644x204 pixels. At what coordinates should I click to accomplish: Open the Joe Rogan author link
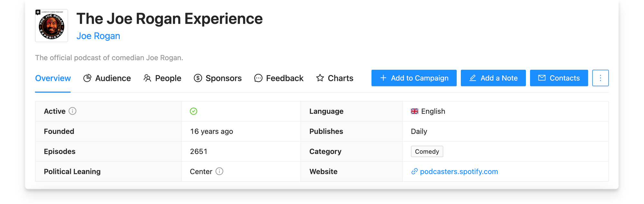pos(98,36)
